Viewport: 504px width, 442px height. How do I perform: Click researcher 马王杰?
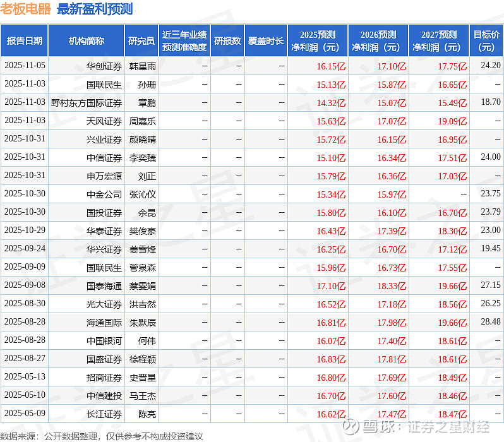(142, 397)
